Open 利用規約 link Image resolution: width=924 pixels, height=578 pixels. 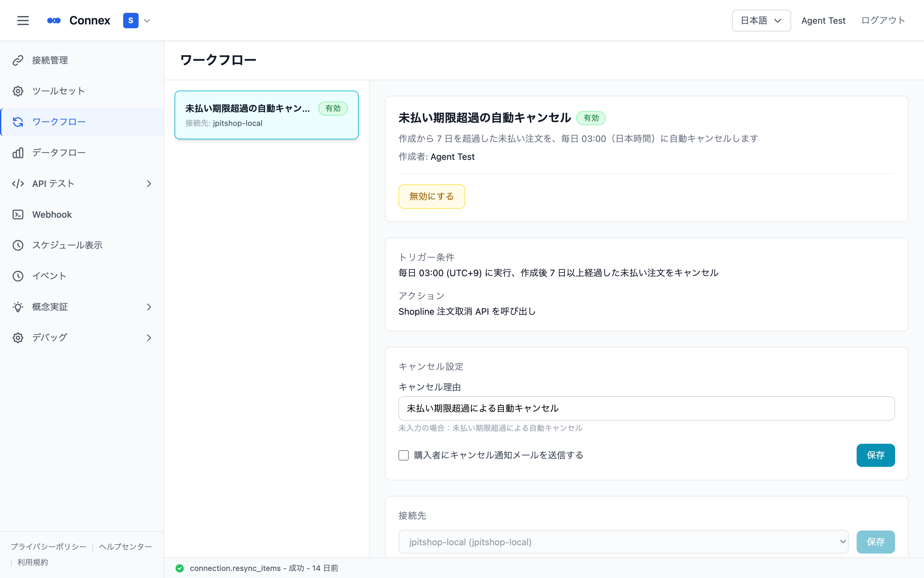tap(33, 562)
